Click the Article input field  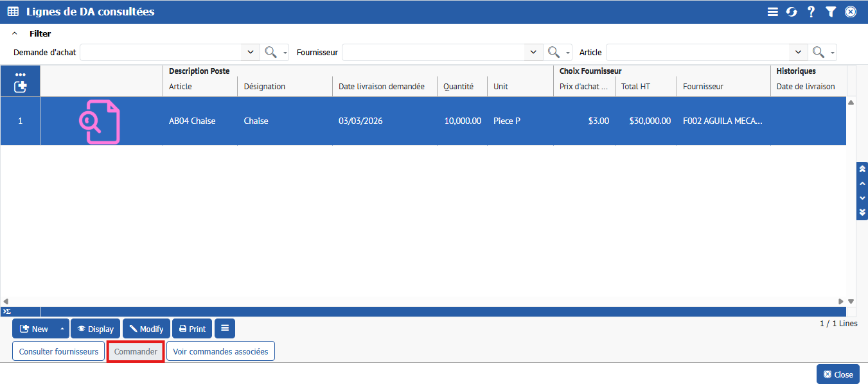(x=697, y=52)
